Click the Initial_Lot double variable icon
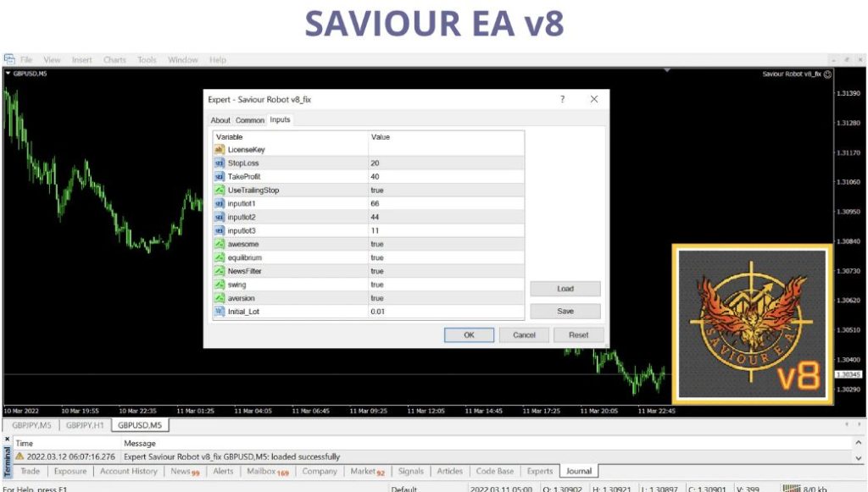868x492 pixels. (219, 312)
